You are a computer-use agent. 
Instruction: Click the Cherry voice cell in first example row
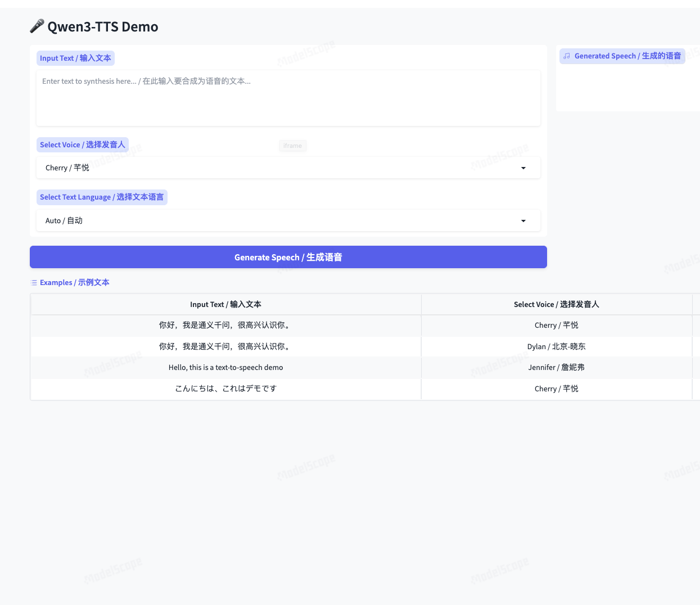(x=557, y=325)
